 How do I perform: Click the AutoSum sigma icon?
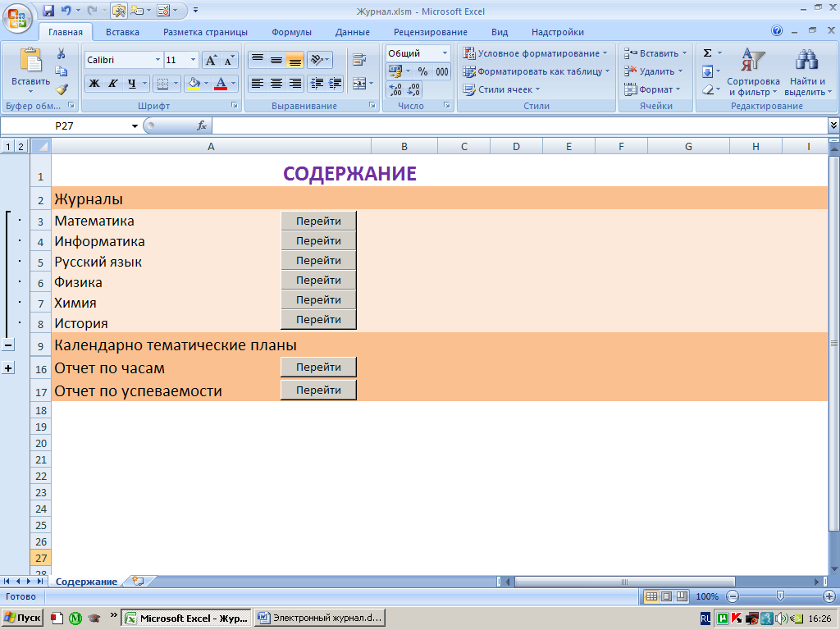[707, 52]
